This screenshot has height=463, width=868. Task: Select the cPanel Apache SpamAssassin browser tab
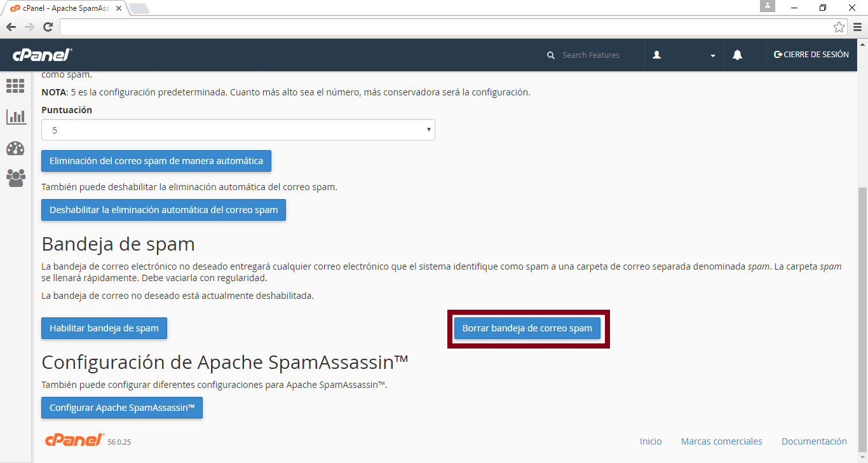coord(64,8)
